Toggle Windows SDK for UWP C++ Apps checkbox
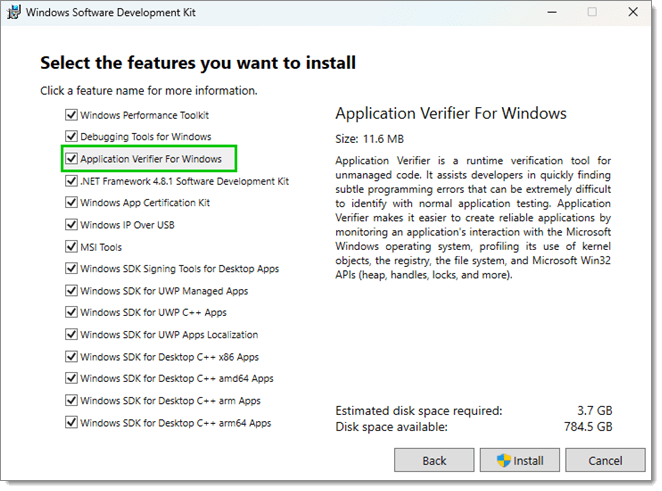The image size is (662, 491). 71,312
